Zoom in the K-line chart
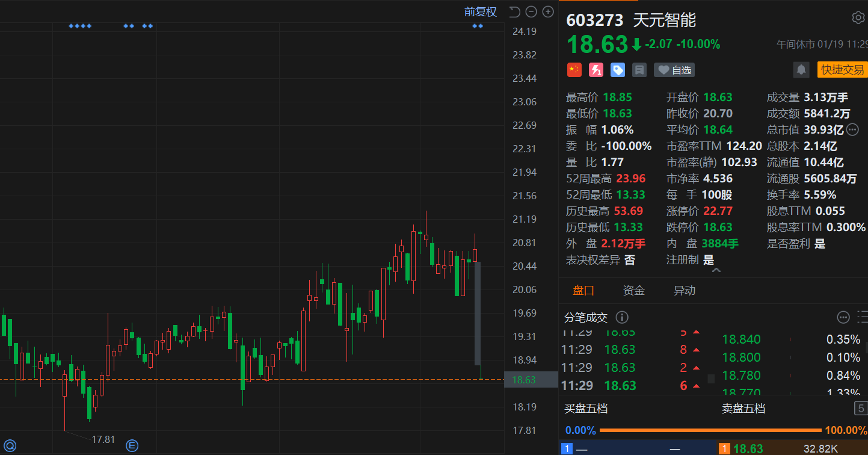 [x=548, y=11]
